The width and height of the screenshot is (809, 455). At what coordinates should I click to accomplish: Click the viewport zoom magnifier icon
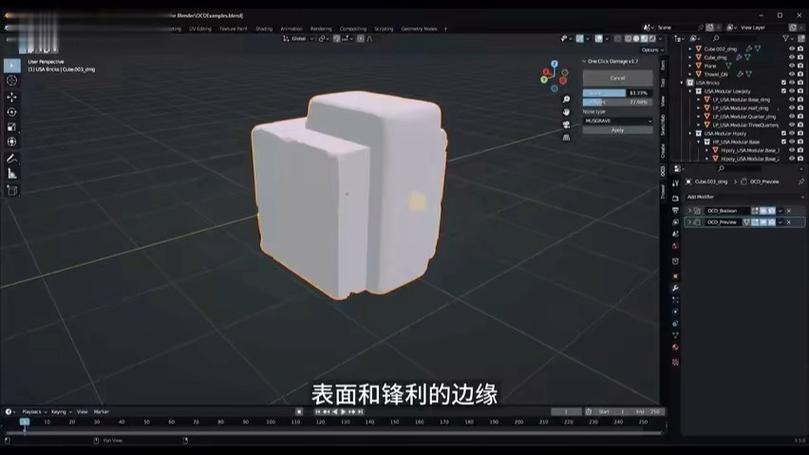pyautogui.click(x=566, y=99)
